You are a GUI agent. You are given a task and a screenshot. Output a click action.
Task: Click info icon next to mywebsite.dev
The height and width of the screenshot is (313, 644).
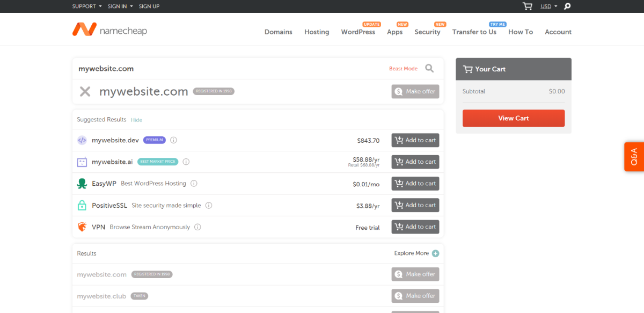173,140
